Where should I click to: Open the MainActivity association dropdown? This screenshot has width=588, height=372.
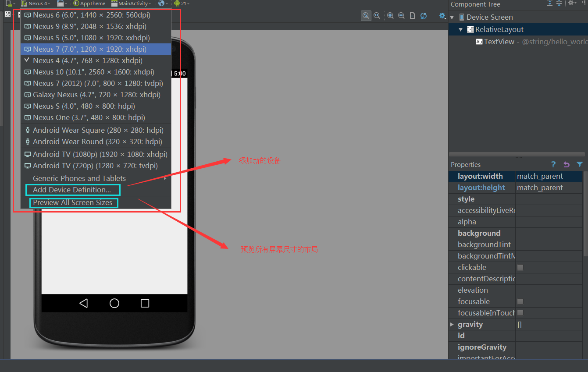pos(132,4)
